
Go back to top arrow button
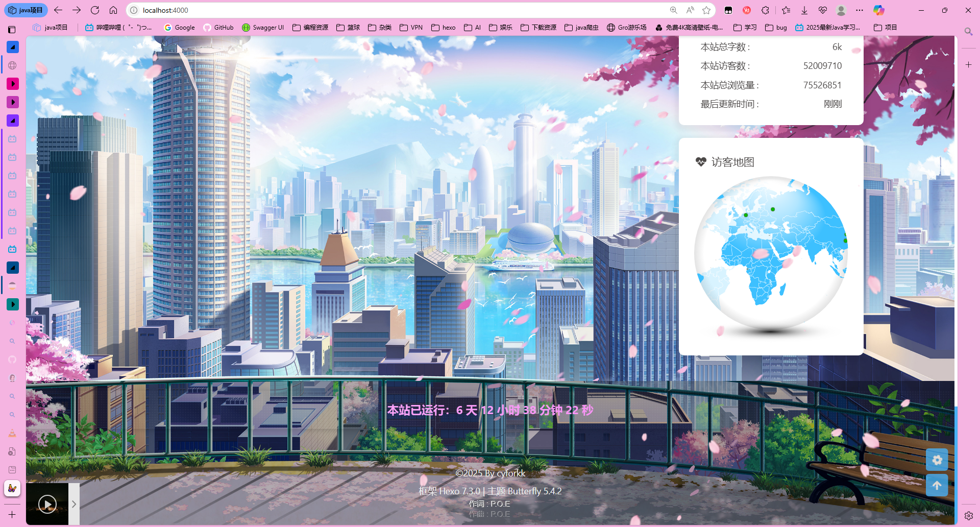(937, 485)
